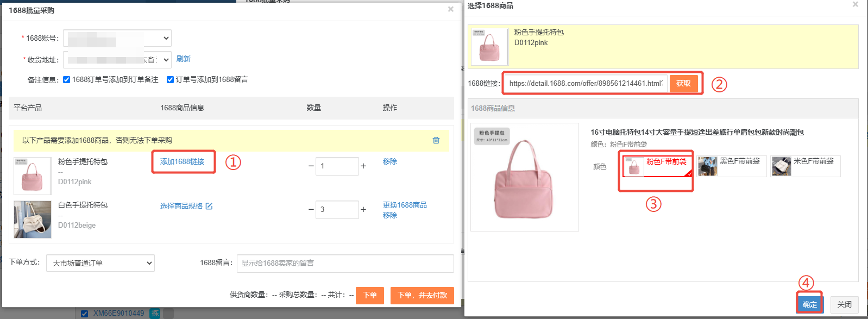Click the 下单，并去付款 button

pos(422,295)
